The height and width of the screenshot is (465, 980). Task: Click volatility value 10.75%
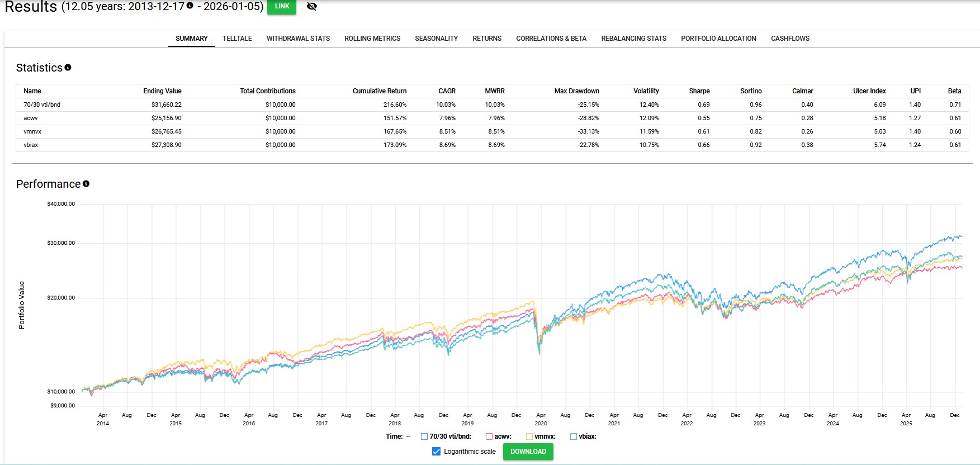pos(649,145)
